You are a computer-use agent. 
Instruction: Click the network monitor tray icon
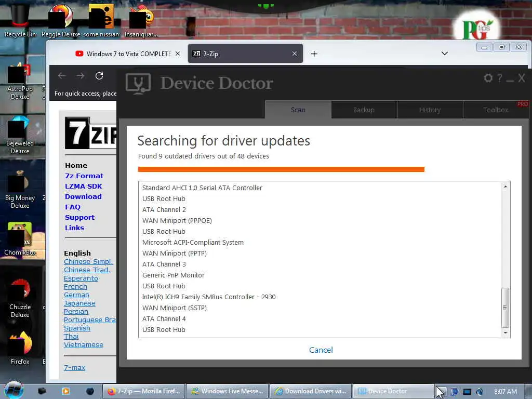(x=467, y=392)
